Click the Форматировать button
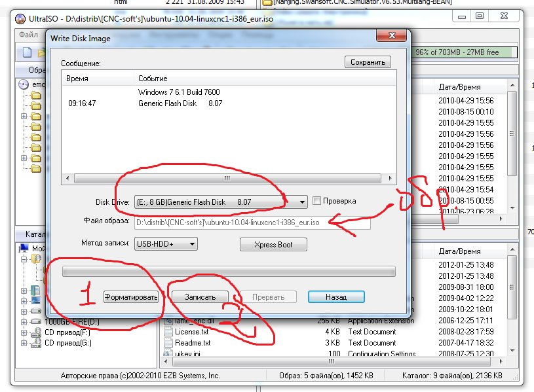Screen dimensions: 534x392 [131, 297]
